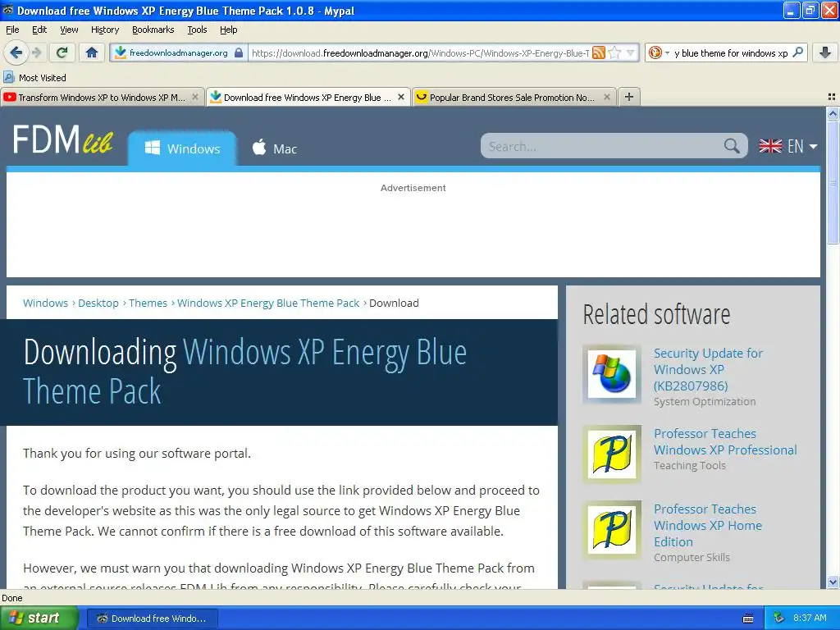Click the RSS feed icon in address bar
The image size is (840, 630).
pyautogui.click(x=599, y=52)
